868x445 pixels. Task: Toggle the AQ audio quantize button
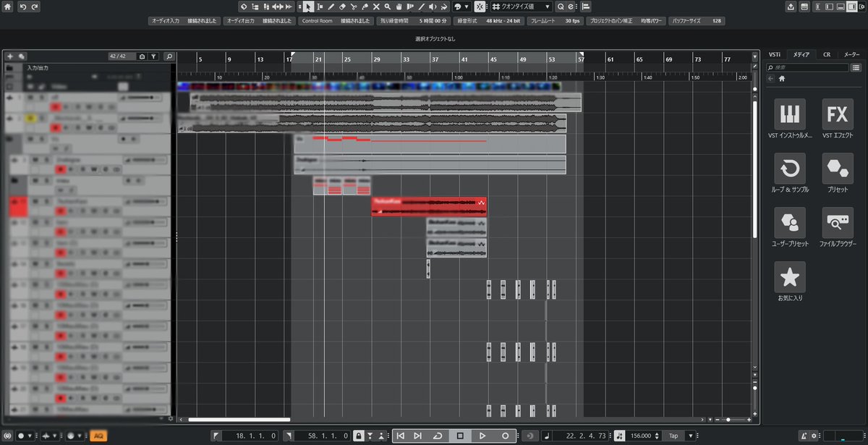pyautogui.click(x=98, y=436)
